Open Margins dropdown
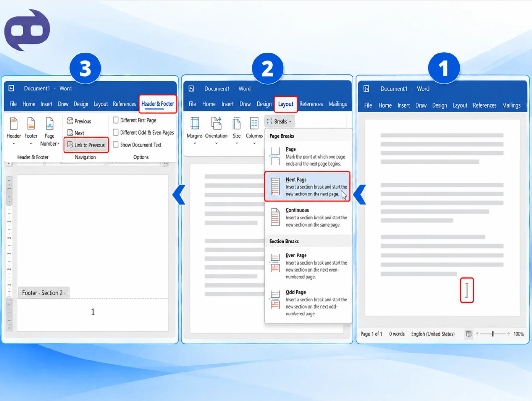 pyautogui.click(x=194, y=131)
